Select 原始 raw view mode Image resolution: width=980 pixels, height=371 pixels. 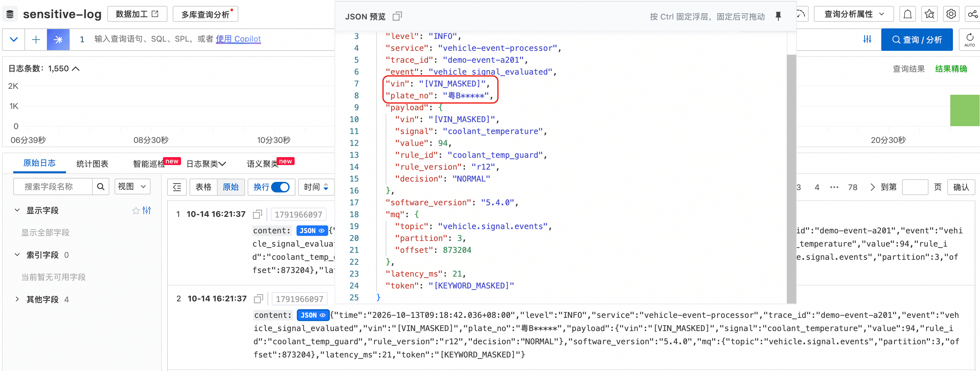point(230,187)
